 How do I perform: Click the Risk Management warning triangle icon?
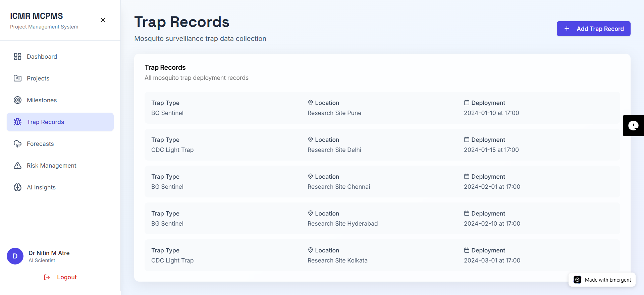coord(17,166)
